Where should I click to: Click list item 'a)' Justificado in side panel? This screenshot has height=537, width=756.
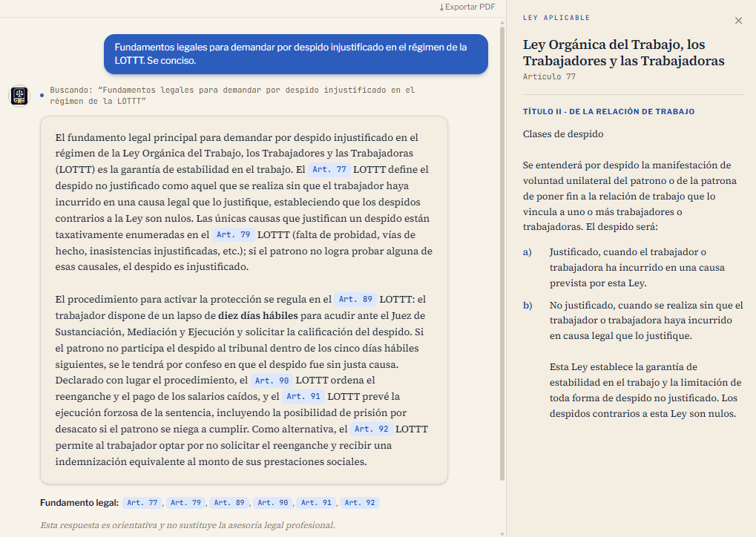tap(633, 268)
